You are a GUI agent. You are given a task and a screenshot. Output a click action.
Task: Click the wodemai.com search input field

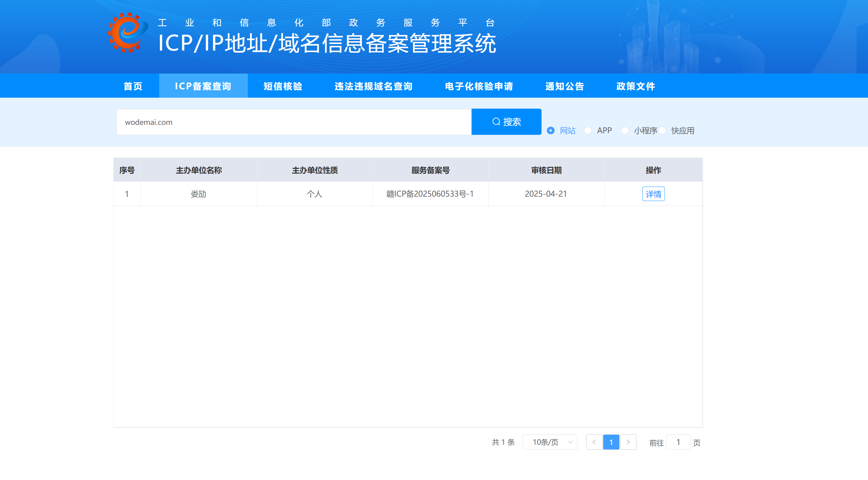293,122
